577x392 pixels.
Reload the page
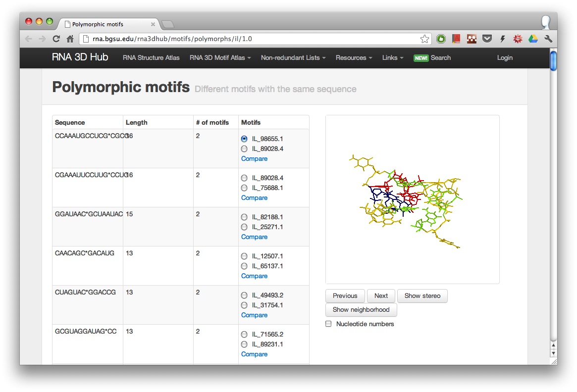(56, 39)
